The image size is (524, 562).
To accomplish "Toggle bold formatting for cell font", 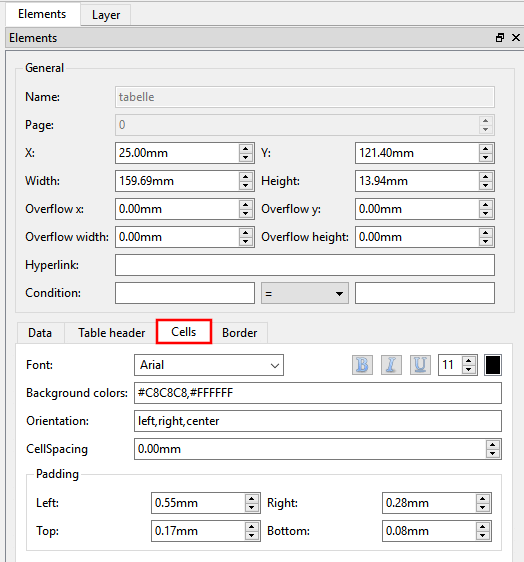I will pos(362,365).
